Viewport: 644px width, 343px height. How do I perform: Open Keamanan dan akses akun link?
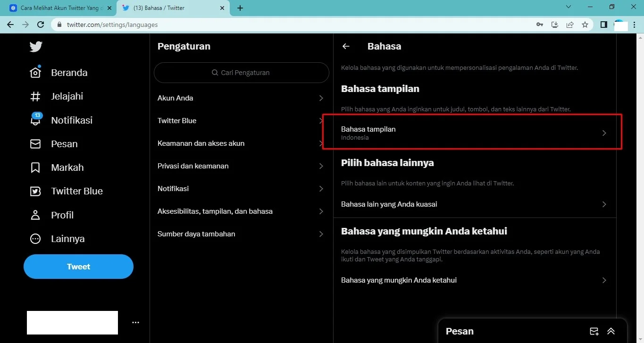(201, 143)
